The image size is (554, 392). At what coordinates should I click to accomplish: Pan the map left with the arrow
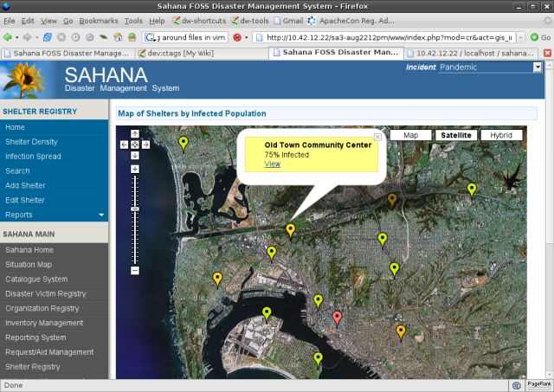pos(125,144)
